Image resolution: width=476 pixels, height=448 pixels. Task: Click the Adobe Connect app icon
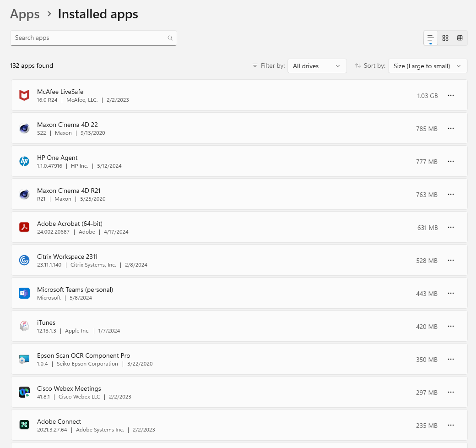click(x=24, y=425)
